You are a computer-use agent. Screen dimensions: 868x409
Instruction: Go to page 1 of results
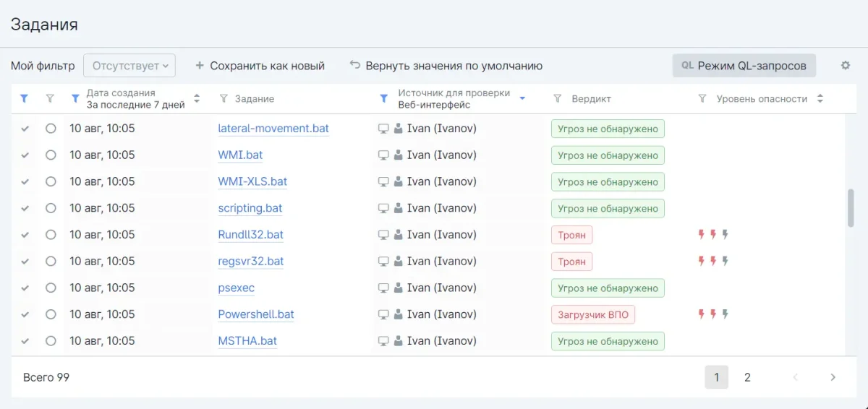click(717, 377)
